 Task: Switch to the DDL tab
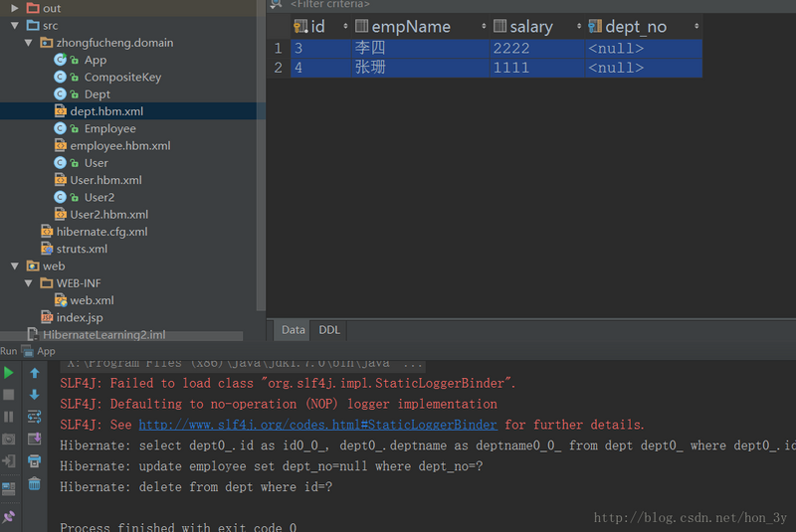click(x=329, y=330)
